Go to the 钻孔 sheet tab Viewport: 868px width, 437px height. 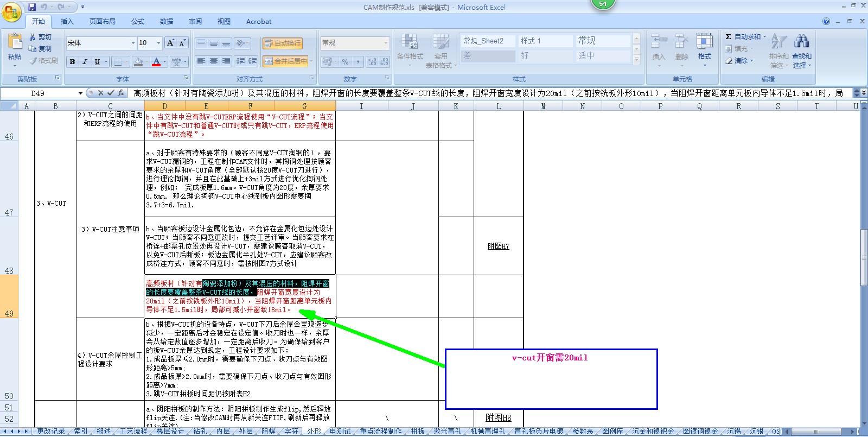[200, 431]
